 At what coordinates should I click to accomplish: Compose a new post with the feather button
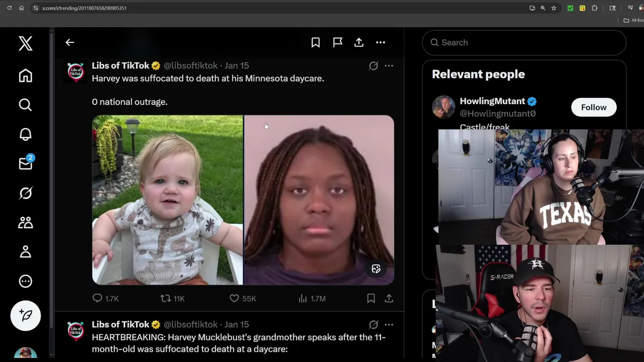pyautogui.click(x=26, y=315)
